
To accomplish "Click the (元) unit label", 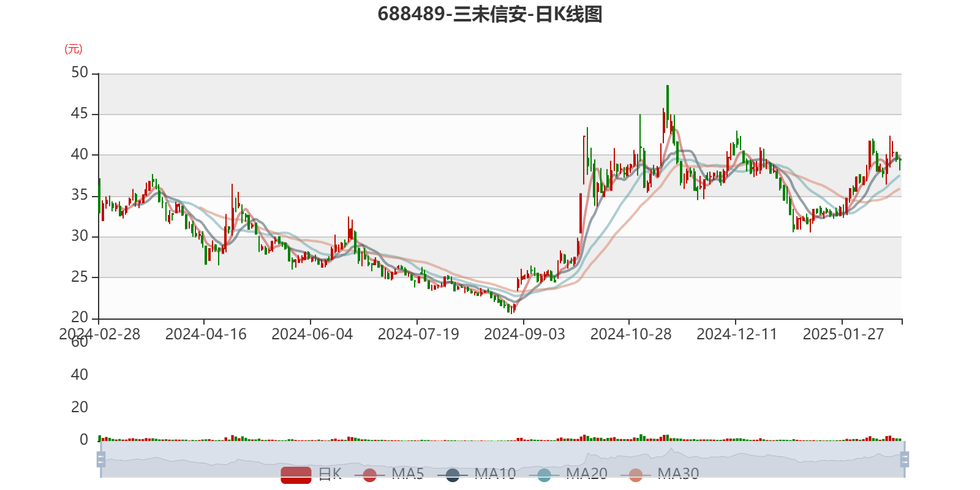I will pyautogui.click(x=73, y=49).
